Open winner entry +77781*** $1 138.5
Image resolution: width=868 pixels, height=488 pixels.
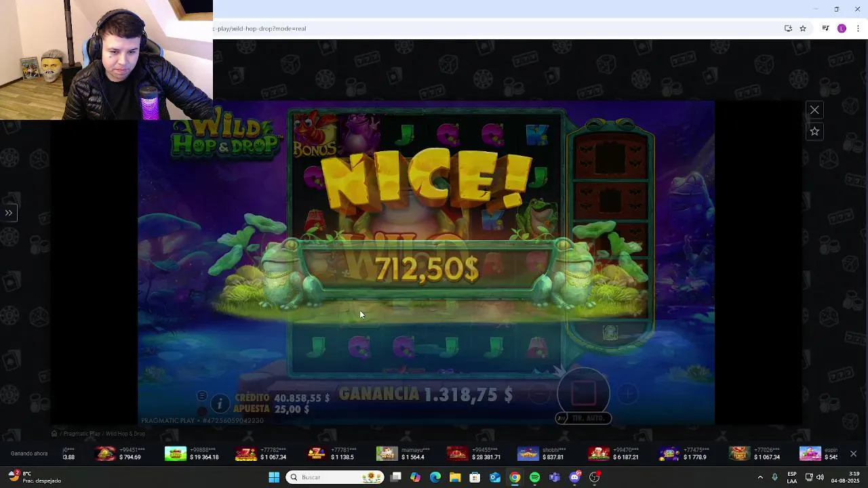(332, 453)
